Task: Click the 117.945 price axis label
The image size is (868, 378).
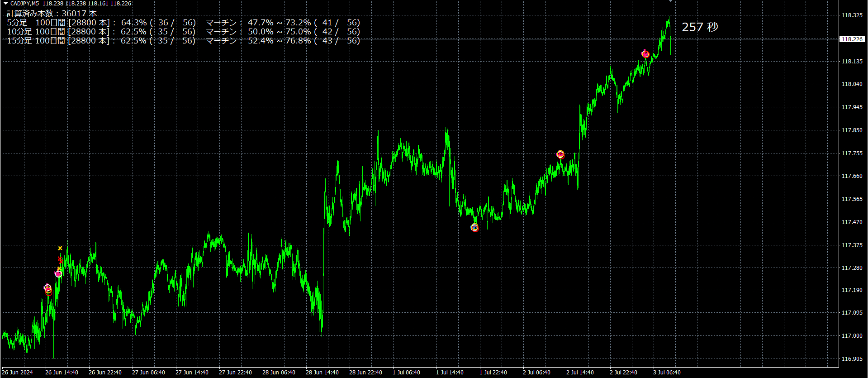Action: 852,107
